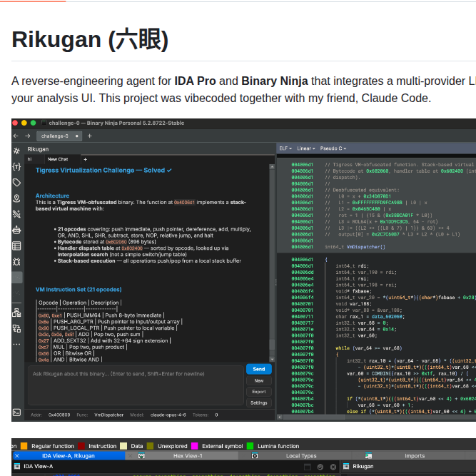
Task: Click the VmDispatcher function name in code
Action: pos(364,247)
